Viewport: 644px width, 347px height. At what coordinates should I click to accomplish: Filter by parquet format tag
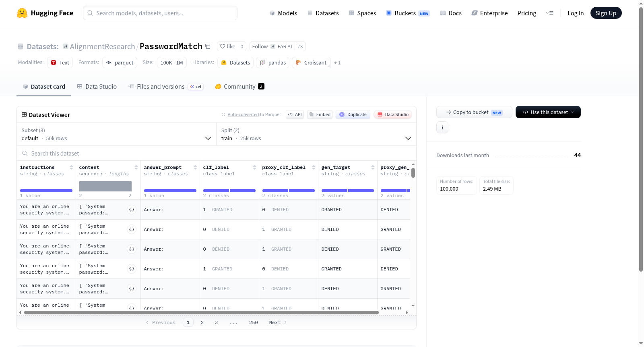click(x=120, y=62)
